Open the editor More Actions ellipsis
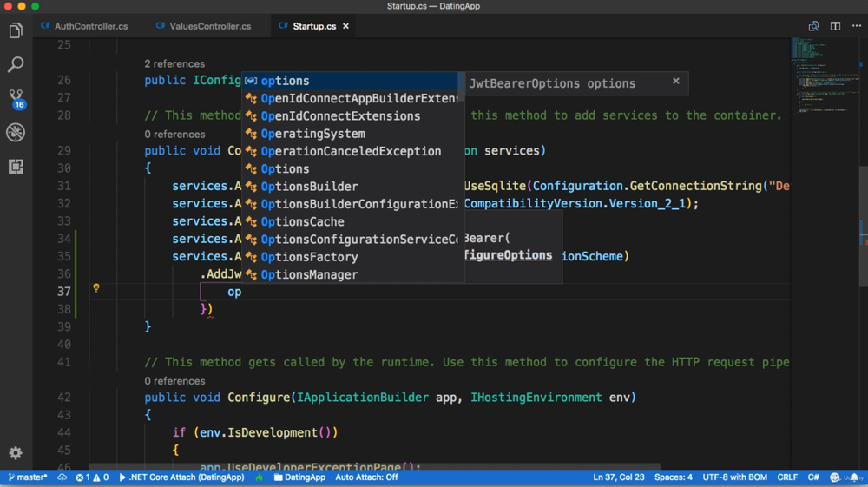Image resolution: width=868 pixels, height=487 pixels. click(x=857, y=26)
